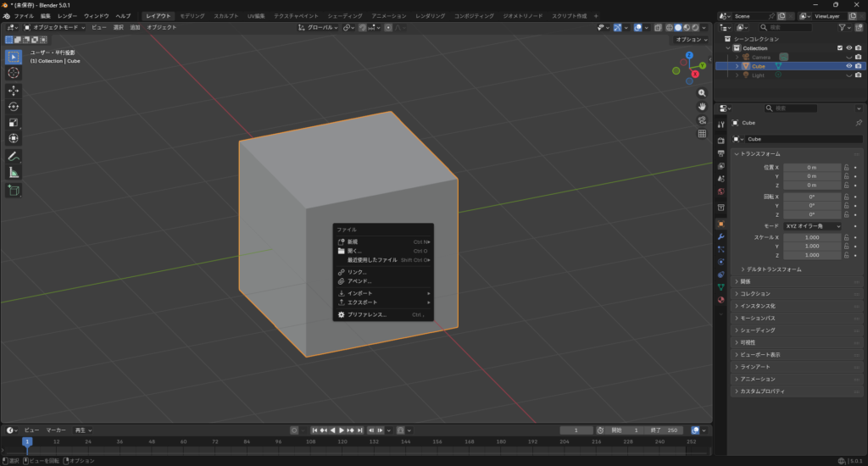This screenshot has height=466, width=868.
Task: Select the Move tool in left toolbar
Action: (14, 90)
